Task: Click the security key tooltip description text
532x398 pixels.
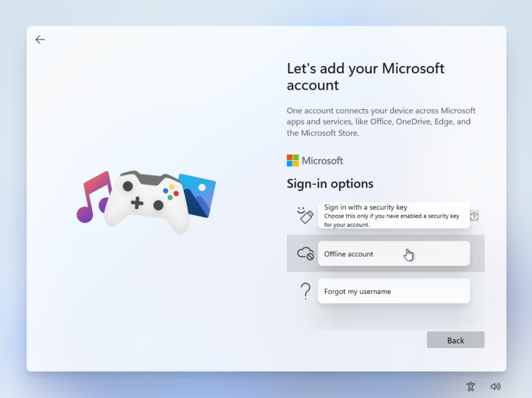Action: [x=393, y=218]
